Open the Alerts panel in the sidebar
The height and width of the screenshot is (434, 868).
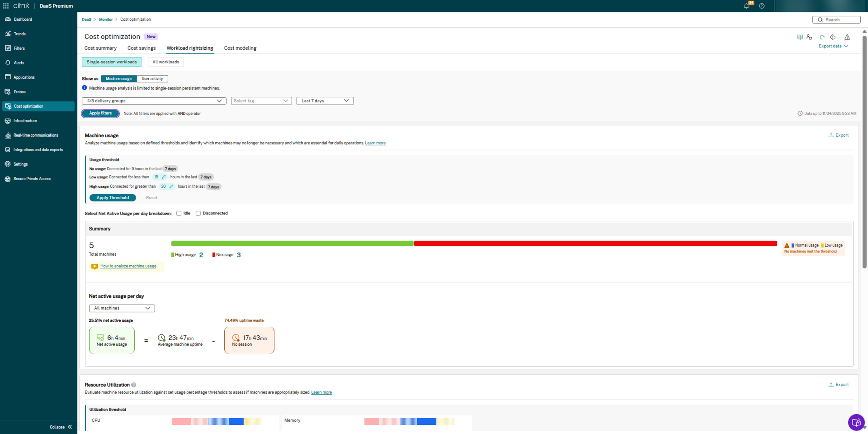tap(19, 62)
